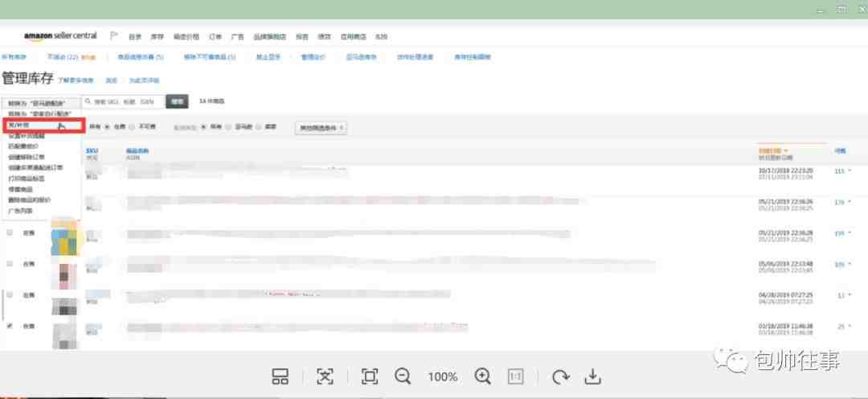Open row action arrow for 05/06/2019 row
Viewport: 868px width, 399px height.
click(850, 265)
